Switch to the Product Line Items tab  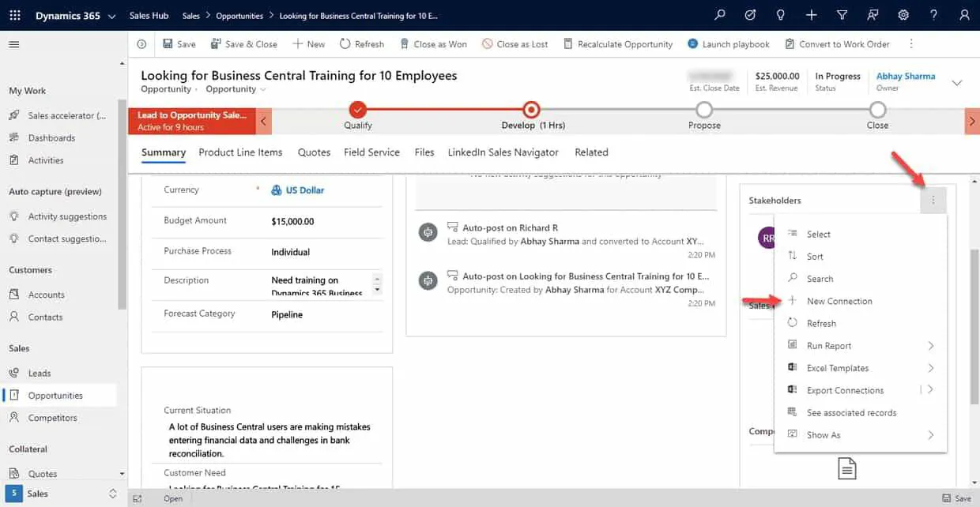[x=240, y=152]
